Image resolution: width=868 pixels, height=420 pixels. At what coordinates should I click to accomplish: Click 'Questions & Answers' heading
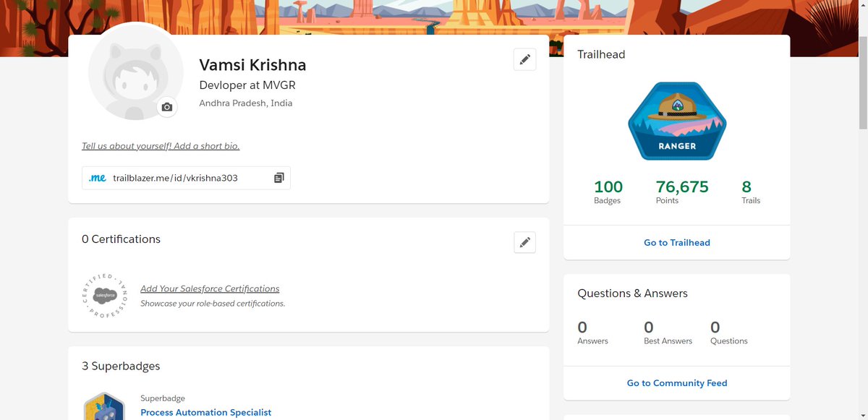tap(632, 293)
